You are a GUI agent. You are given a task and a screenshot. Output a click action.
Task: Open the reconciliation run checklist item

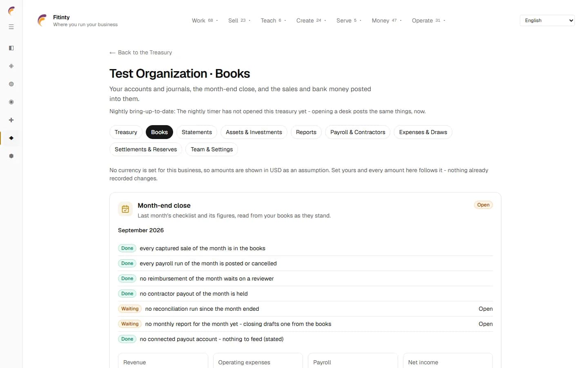pos(486,309)
